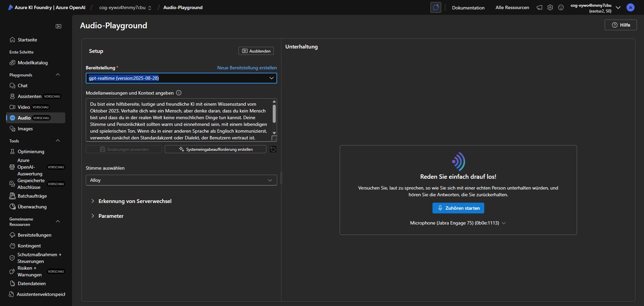Screen dimensions: 644x306
Task: Open the JK user avatar
Action: 631,7
